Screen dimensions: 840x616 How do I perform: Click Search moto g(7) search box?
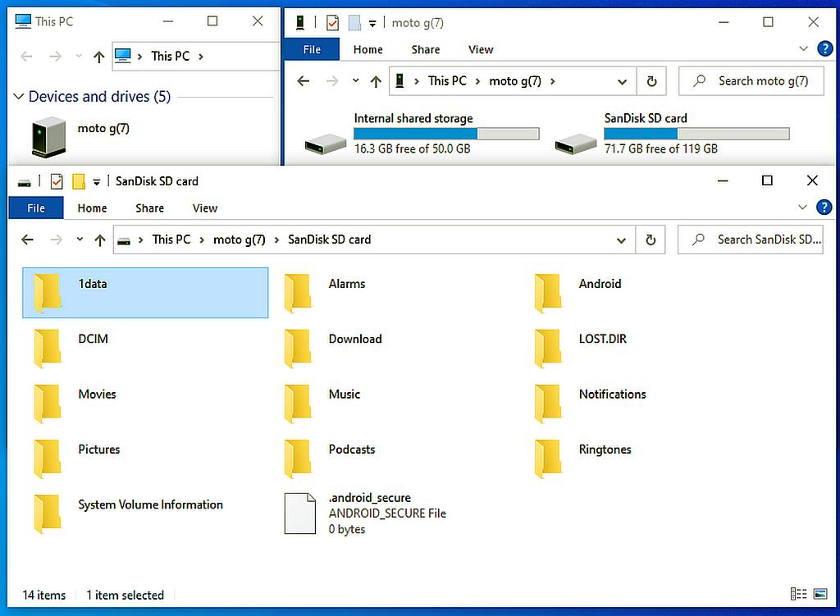click(x=751, y=81)
